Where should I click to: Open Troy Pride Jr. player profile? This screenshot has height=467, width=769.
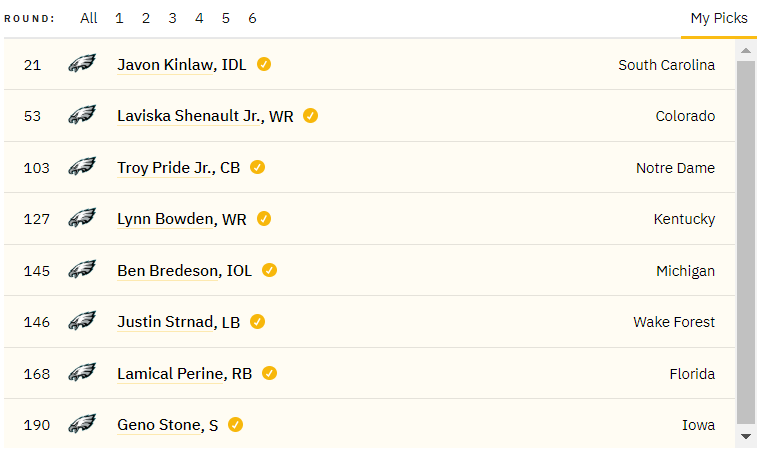click(165, 168)
